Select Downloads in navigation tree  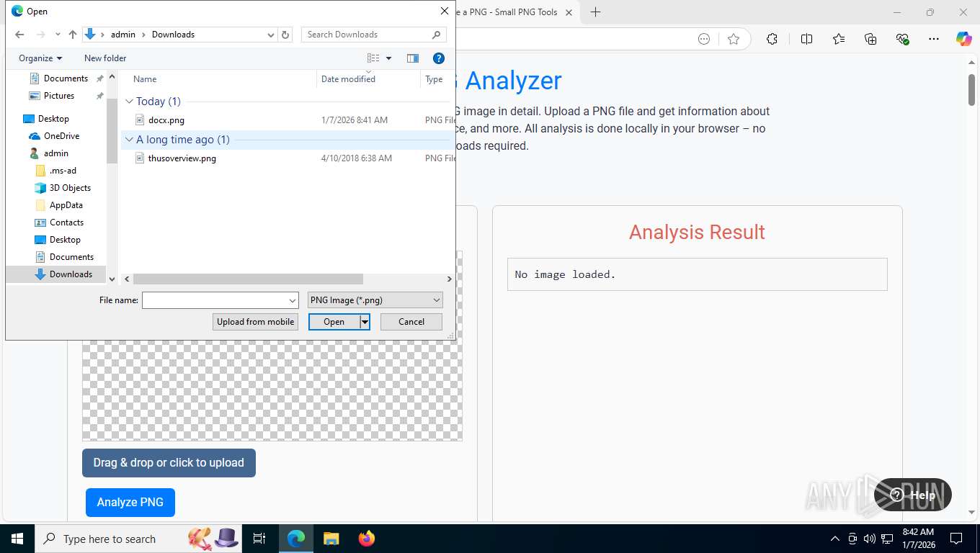pos(71,274)
